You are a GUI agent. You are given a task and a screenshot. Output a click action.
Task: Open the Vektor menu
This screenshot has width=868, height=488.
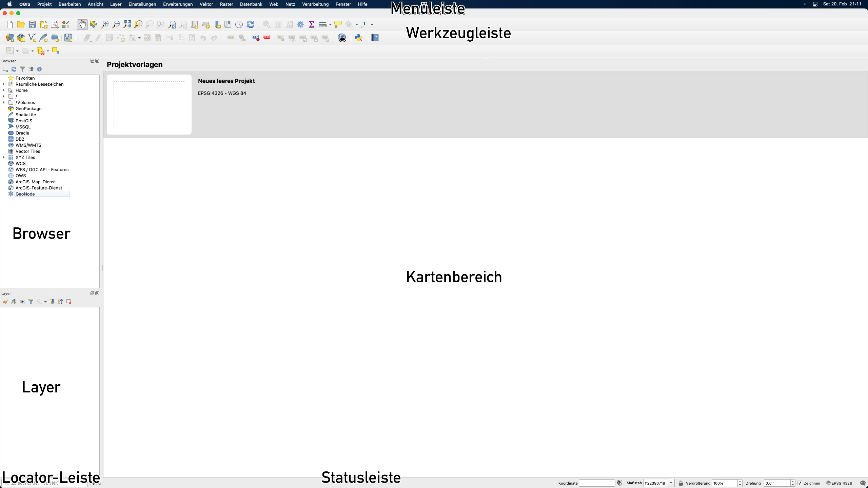[x=206, y=4]
